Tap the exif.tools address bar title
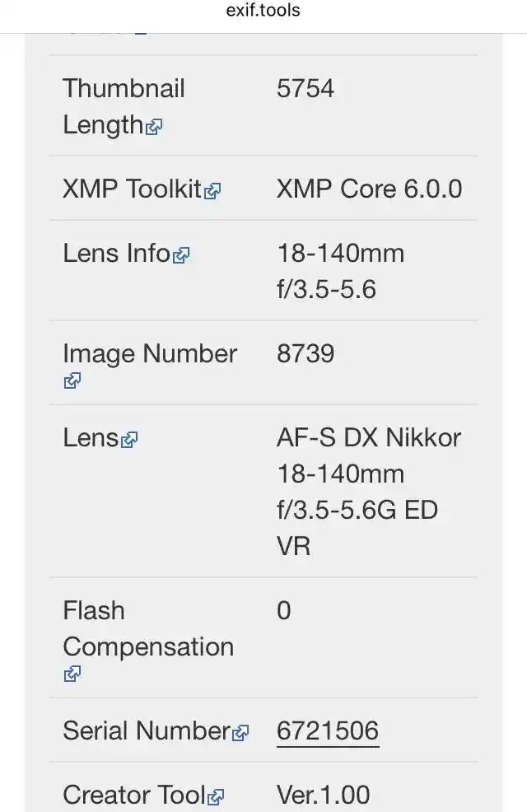527x812 pixels. (x=263, y=11)
